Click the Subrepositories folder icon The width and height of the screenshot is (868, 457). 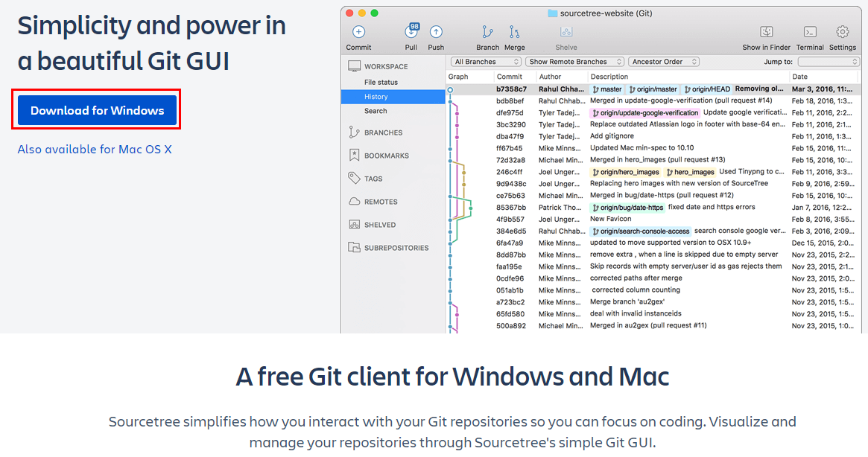pyautogui.click(x=355, y=247)
